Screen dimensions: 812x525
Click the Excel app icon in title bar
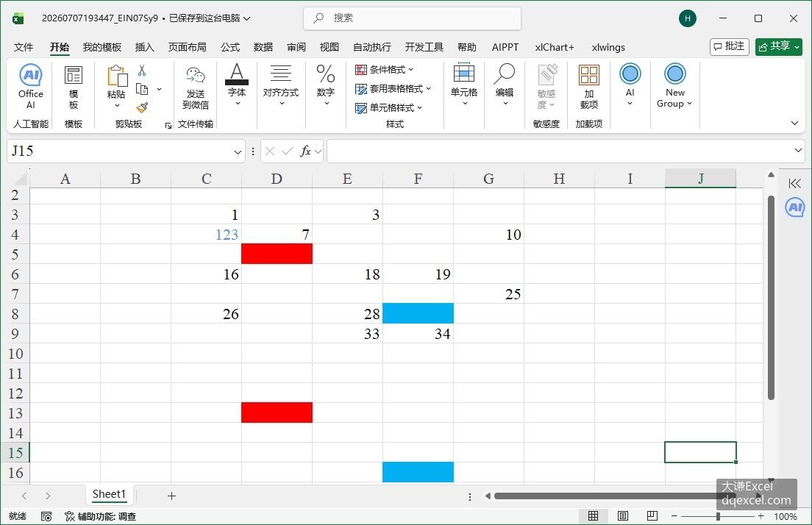pyautogui.click(x=18, y=18)
